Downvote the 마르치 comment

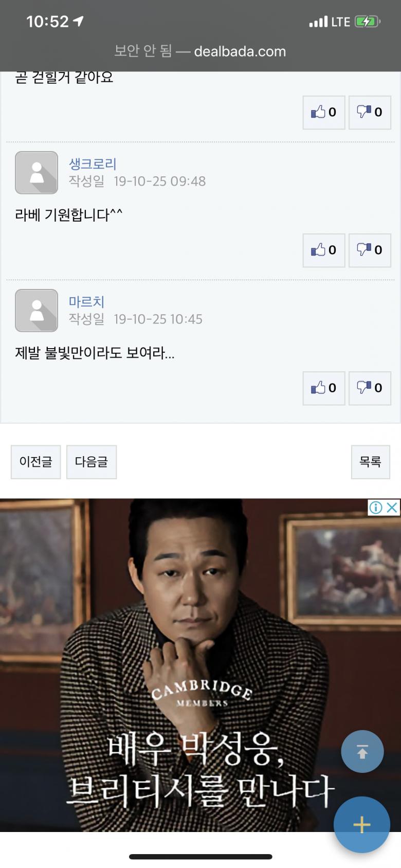pyautogui.click(x=370, y=388)
